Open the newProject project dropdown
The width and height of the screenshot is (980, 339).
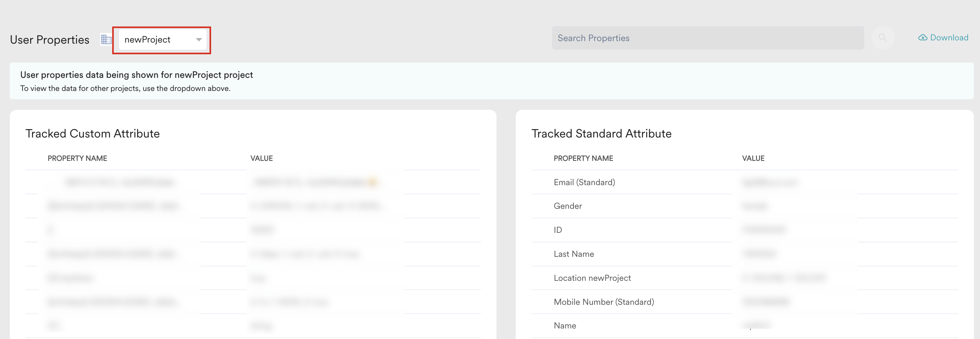click(x=162, y=40)
